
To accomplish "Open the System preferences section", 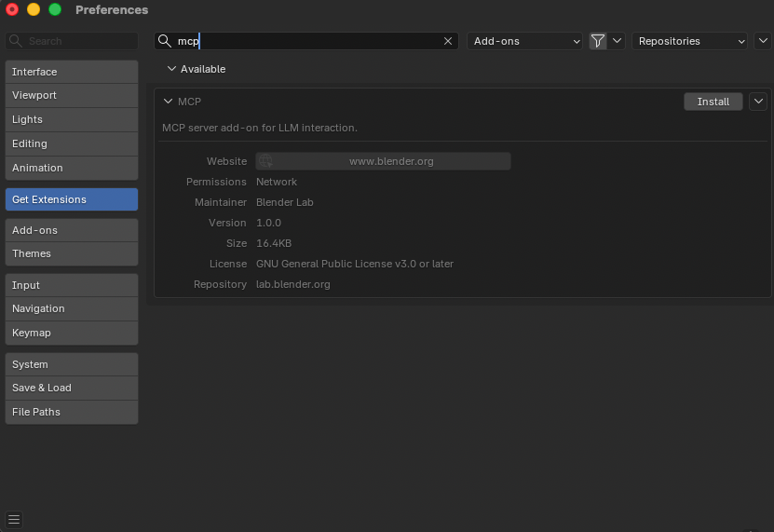I will click(x=72, y=364).
